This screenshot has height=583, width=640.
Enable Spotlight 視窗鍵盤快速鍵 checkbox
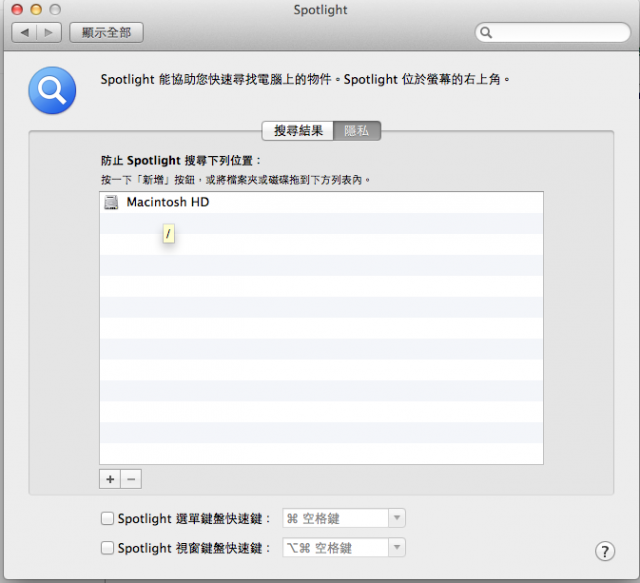pyautogui.click(x=107, y=548)
